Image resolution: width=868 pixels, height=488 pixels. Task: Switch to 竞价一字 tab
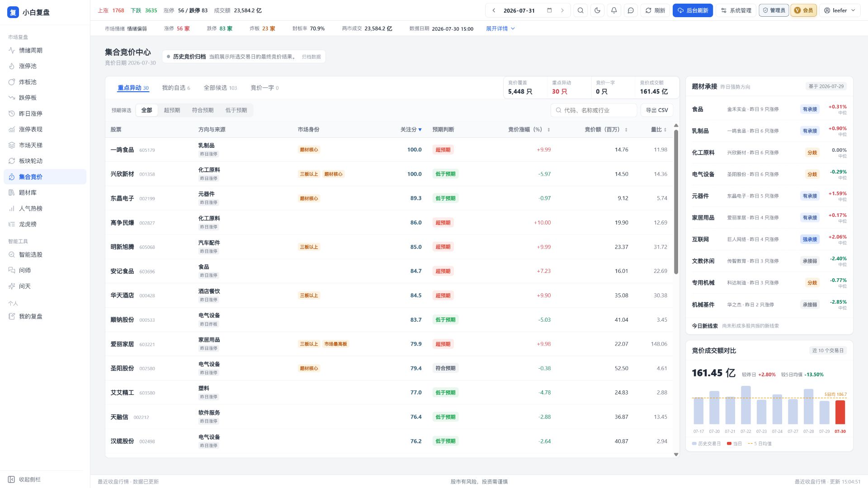[264, 88]
